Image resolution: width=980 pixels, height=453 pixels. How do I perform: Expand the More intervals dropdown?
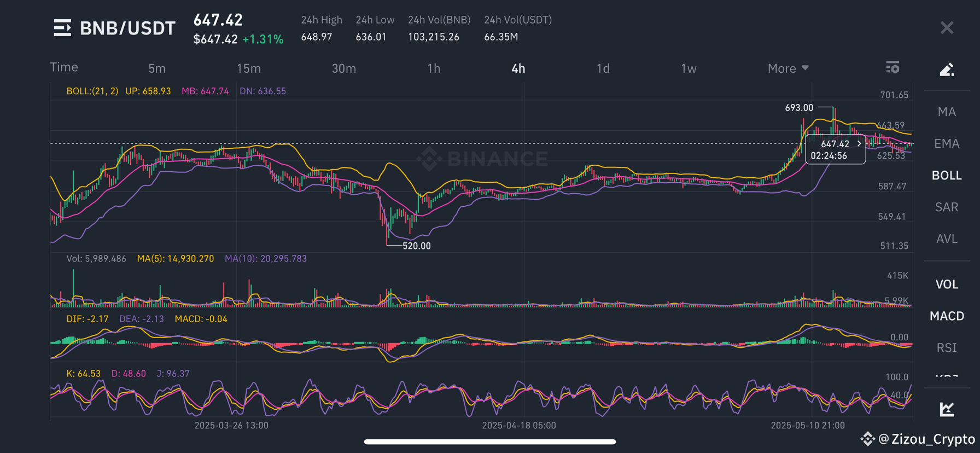(788, 68)
